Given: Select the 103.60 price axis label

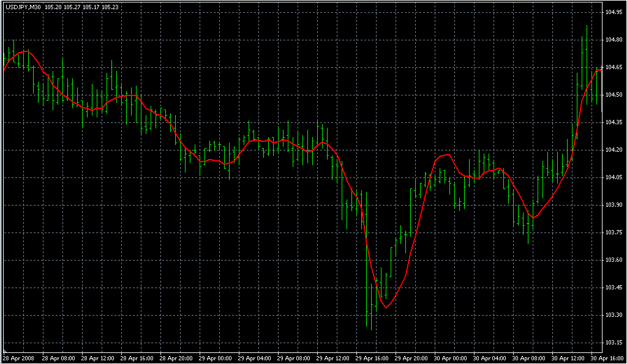Looking at the screenshot, I should click(x=614, y=260).
